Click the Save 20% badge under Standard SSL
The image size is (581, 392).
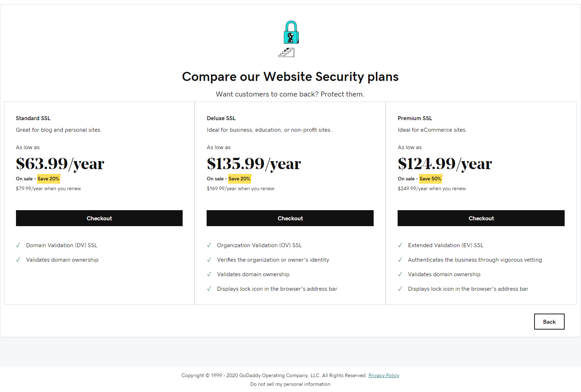[48, 179]
